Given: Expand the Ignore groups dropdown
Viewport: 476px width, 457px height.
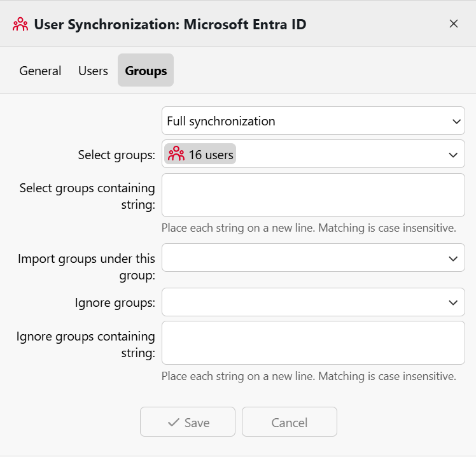Looking at the screenshot, I should click(313, 302).
